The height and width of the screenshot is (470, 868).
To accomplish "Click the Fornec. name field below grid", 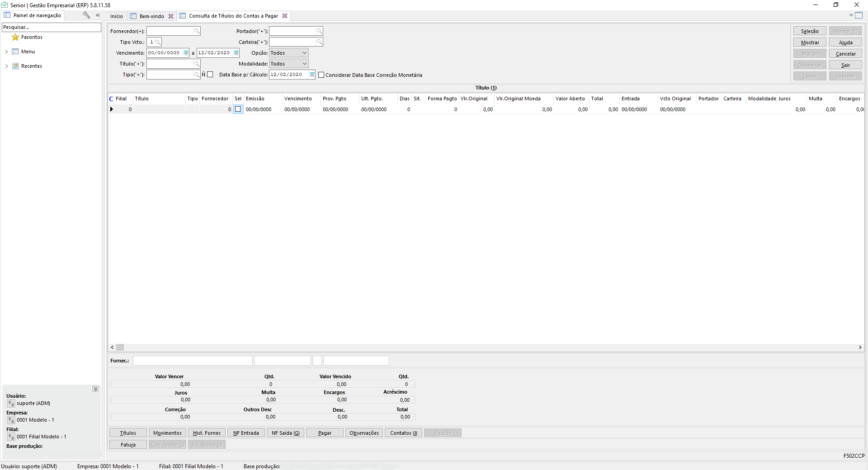I will pyautogui.click(x=193, y=361).
